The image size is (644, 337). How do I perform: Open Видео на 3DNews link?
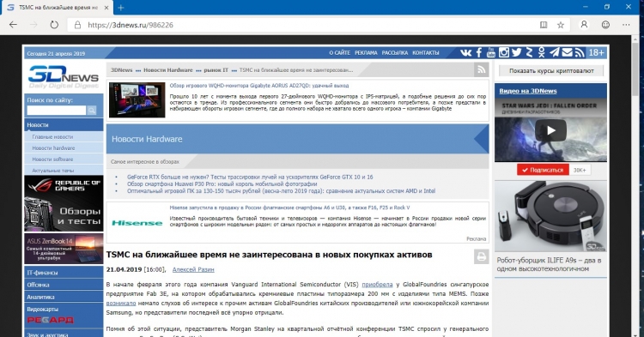(528, 91)
